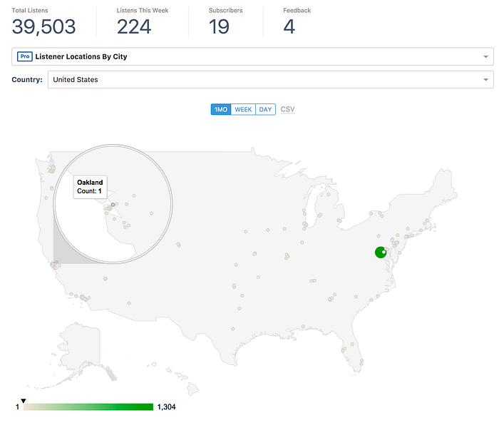
Task: Select the United States country field
Action: tap(264, 80)
